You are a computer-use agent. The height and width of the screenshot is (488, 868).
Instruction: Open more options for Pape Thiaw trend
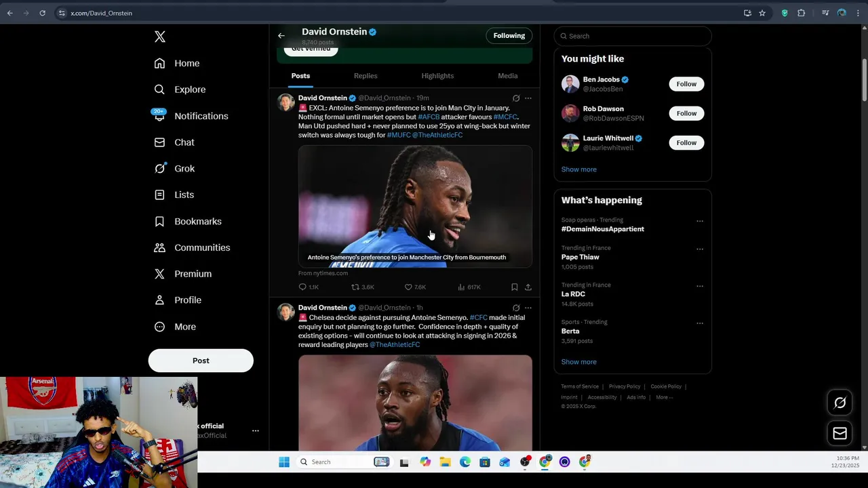point(700,249)
